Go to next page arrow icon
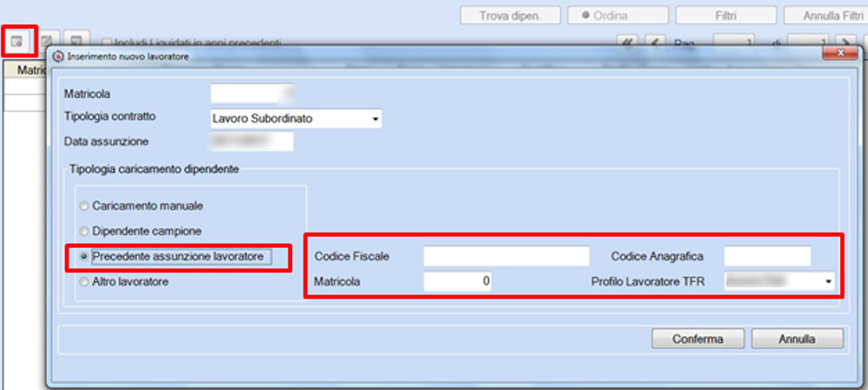Screen dimensions: 868x390 coord(847,43)
